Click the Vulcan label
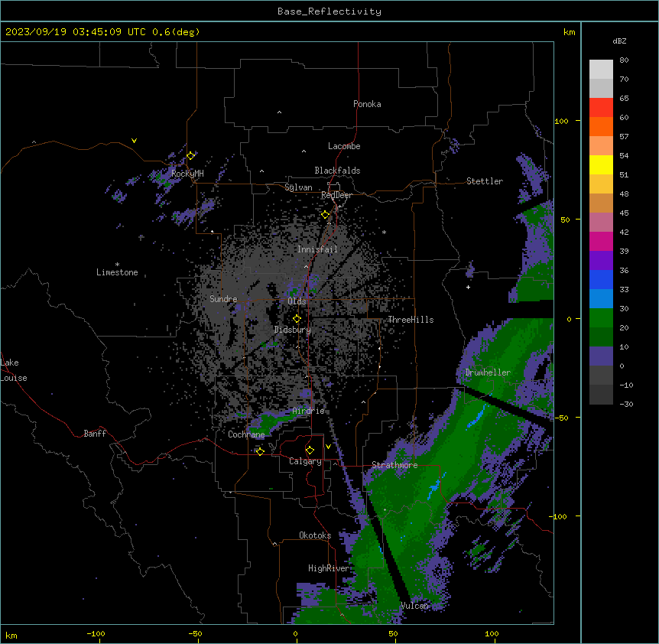This screenshot has width=659, height=644. click(x=414, y=606)
